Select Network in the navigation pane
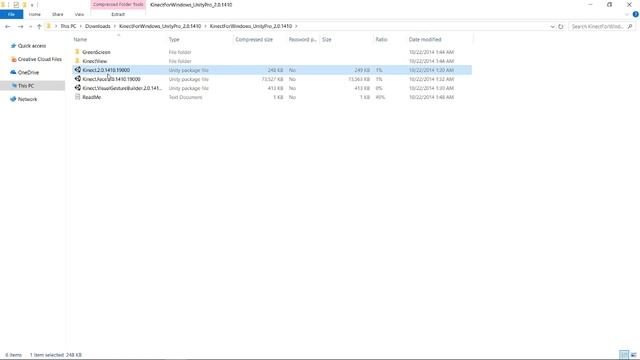640x360 pixels. pyautogui.click(x=27, y=99)
